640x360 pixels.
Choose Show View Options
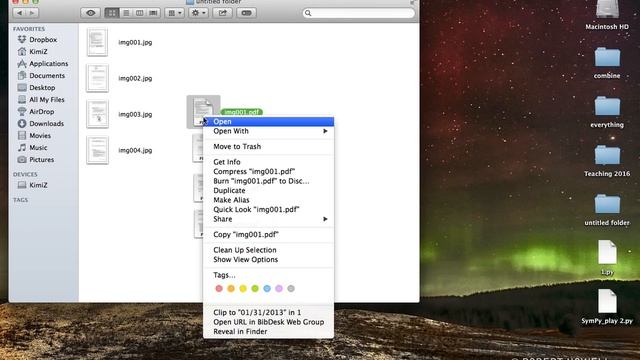(x=268, y=260)
